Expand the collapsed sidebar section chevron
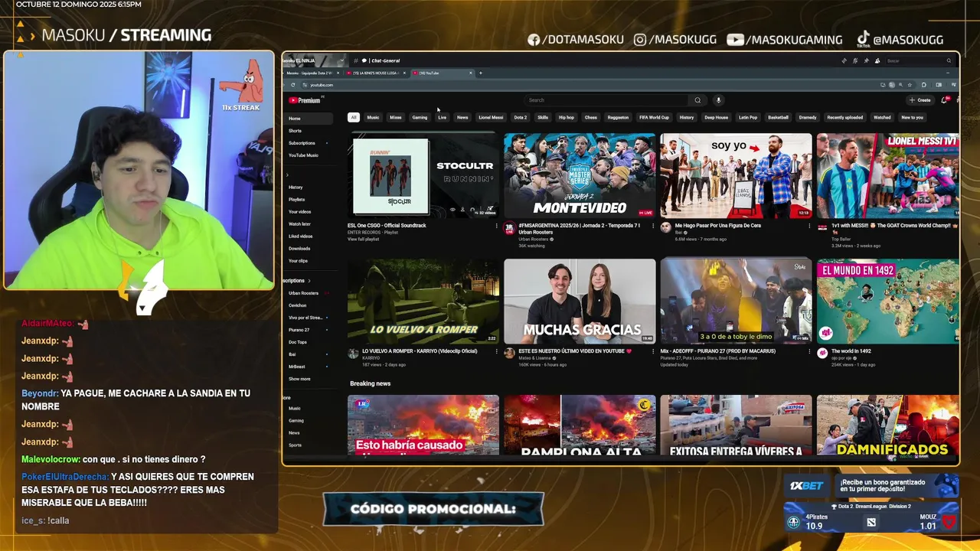The width and height of the screenshot is (980, 551). click(287, 174)
